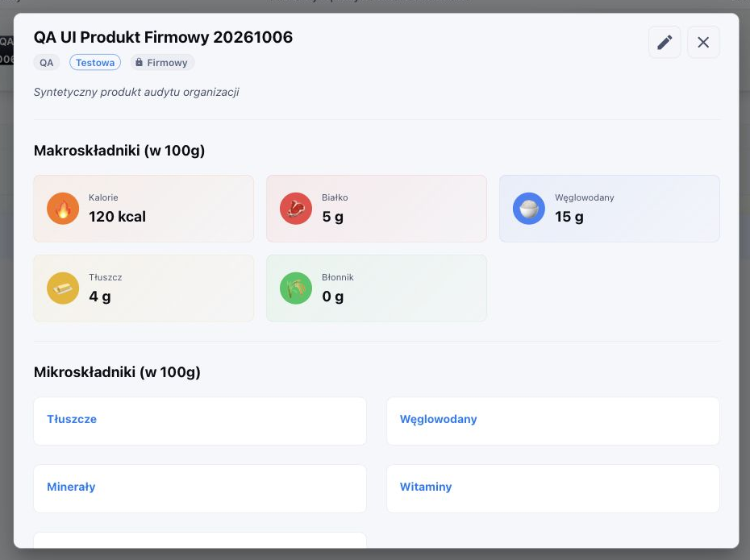The height and width of the screenshot is (560, 750).
Task: Select the QA tag chip
Action: [47, 63]
